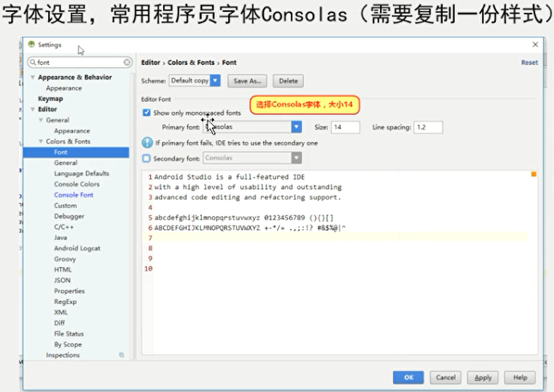Click the font Size field showing 14
Image resolution: width=554 pixels, height=392 pixels.
(x=345, y=127)
